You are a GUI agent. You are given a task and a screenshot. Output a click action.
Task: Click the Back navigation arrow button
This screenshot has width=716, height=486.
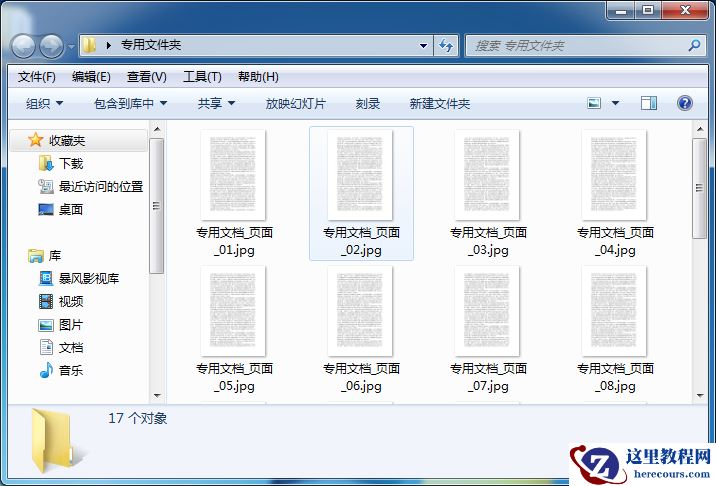(x=23, y=46)
